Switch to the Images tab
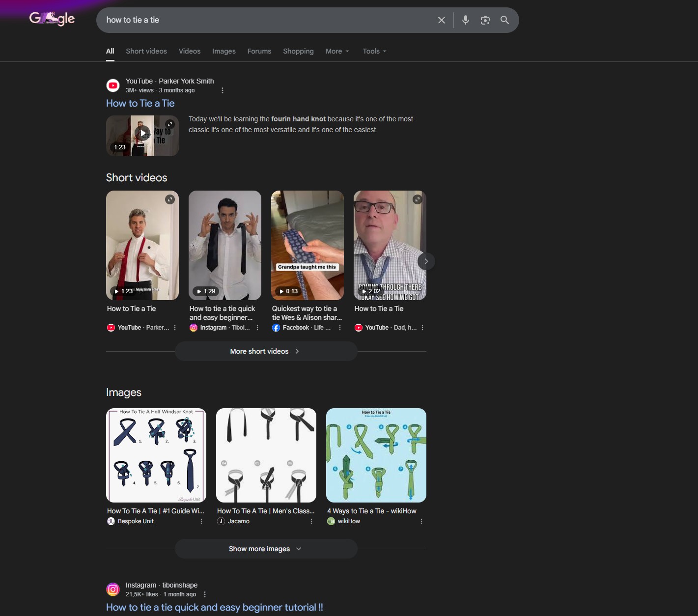Image resolution: width=698 pixels, height=616 pixels. point(223,51)
